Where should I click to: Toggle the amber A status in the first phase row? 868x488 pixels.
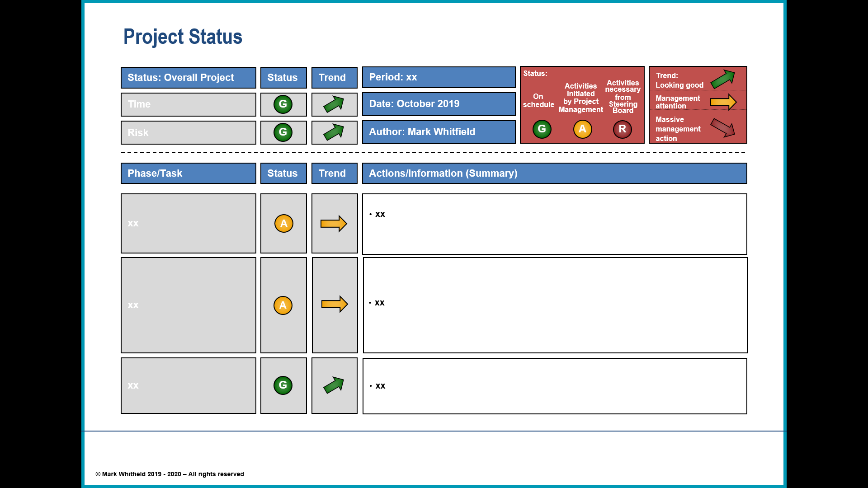[x=283, y=223]
